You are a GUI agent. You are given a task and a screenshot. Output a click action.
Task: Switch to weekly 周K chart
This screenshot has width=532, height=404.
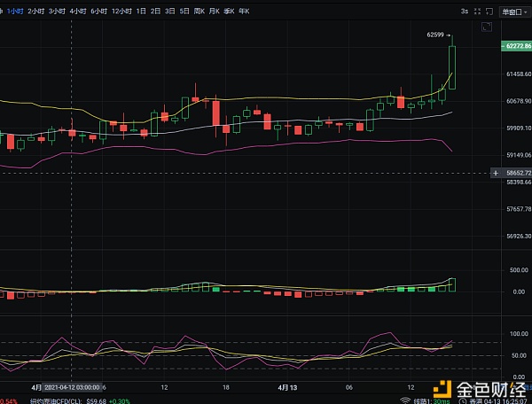199,12
